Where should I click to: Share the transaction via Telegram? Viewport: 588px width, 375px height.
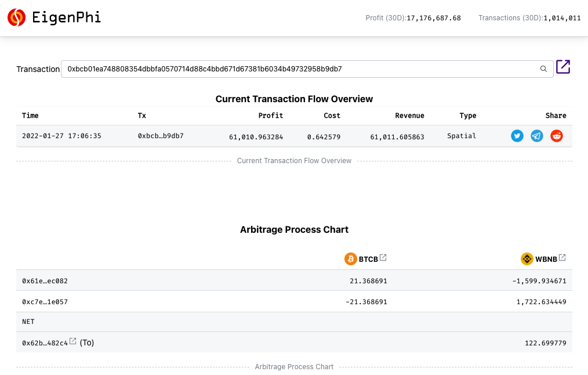pyautogui.click(x=536, y=135)
